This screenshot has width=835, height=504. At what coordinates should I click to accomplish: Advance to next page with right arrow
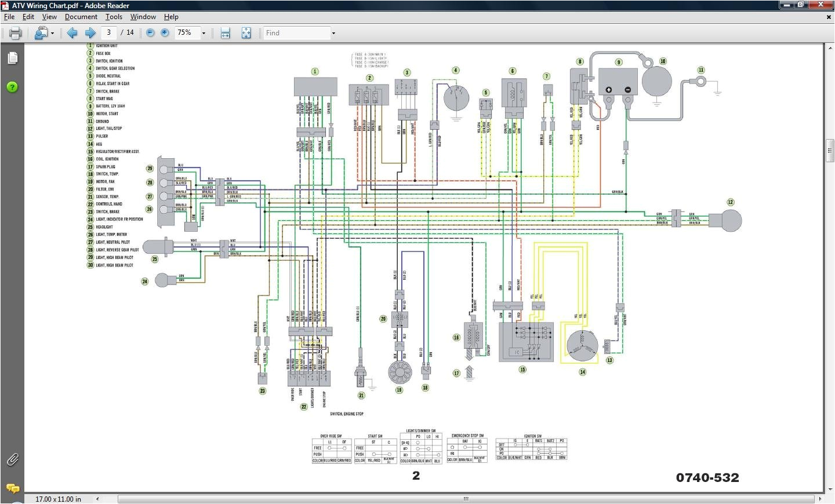tap(90, 33)
